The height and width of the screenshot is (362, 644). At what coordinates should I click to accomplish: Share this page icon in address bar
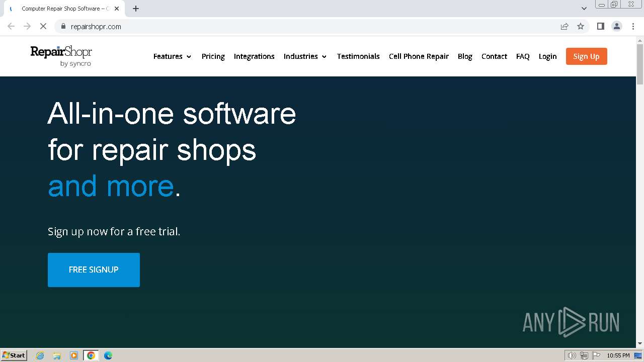point(565,26)
